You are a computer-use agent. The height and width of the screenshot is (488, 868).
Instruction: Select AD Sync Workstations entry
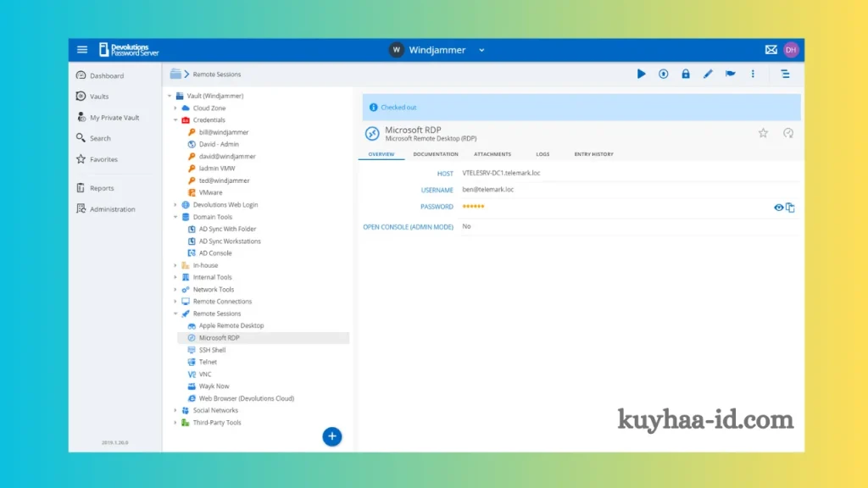230,241
